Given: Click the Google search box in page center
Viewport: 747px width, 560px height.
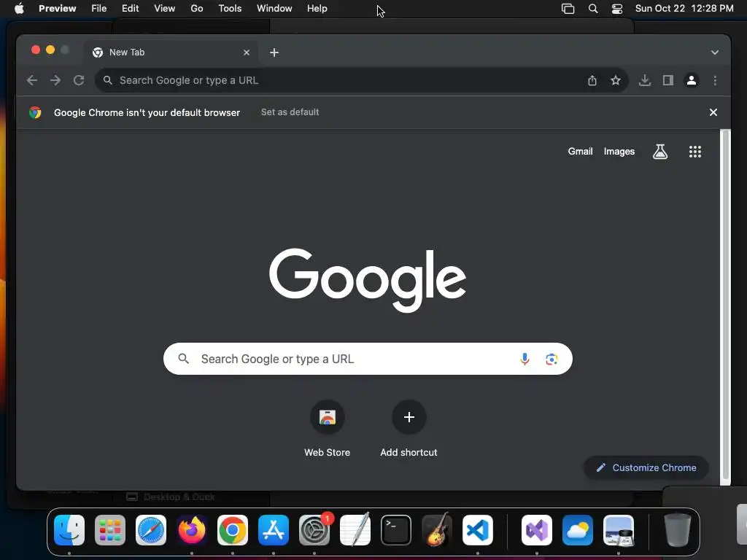Looking at the screenshot, I should 368,359.
